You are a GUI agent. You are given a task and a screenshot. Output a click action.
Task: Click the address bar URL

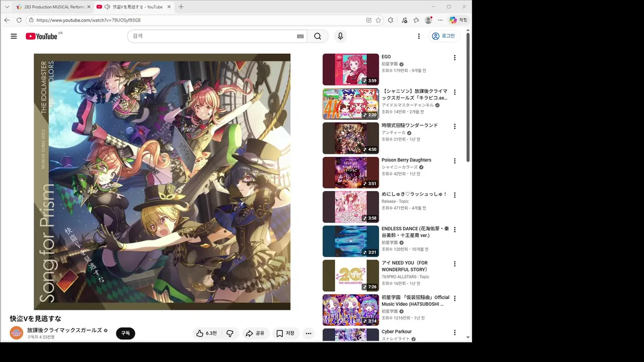(89, 20)
